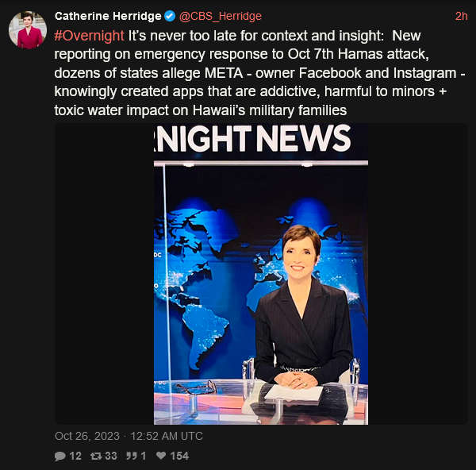The width and height of the screenshot is (476, 470).
Task: Click the reply speech bubble icon
Action: click(59, 456)
